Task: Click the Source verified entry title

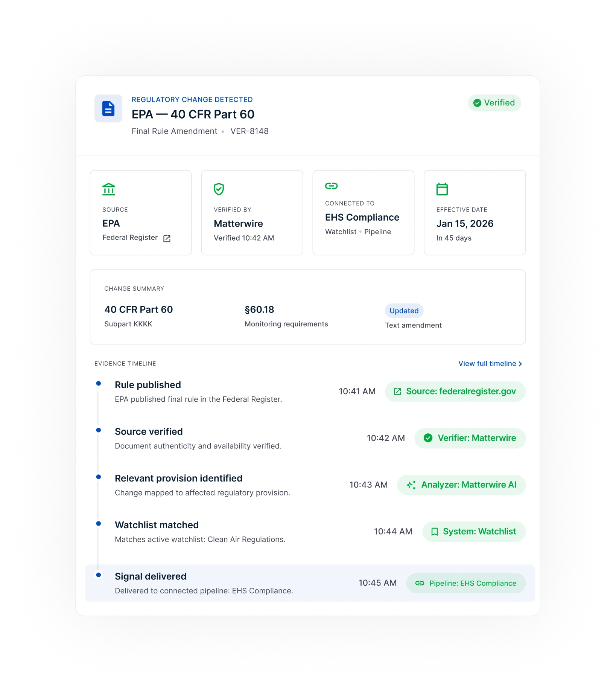Action: coord(149,431)
